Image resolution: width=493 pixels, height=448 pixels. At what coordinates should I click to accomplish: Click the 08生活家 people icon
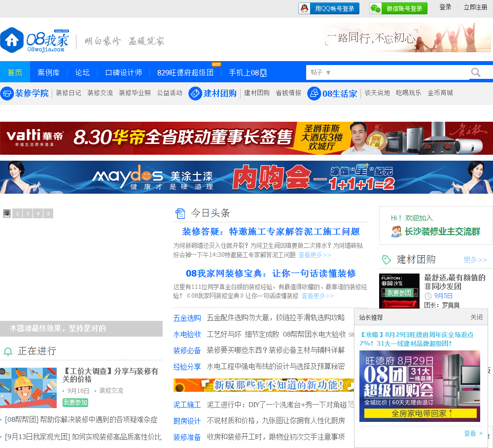pyautogui.click(x=314, y=93)
